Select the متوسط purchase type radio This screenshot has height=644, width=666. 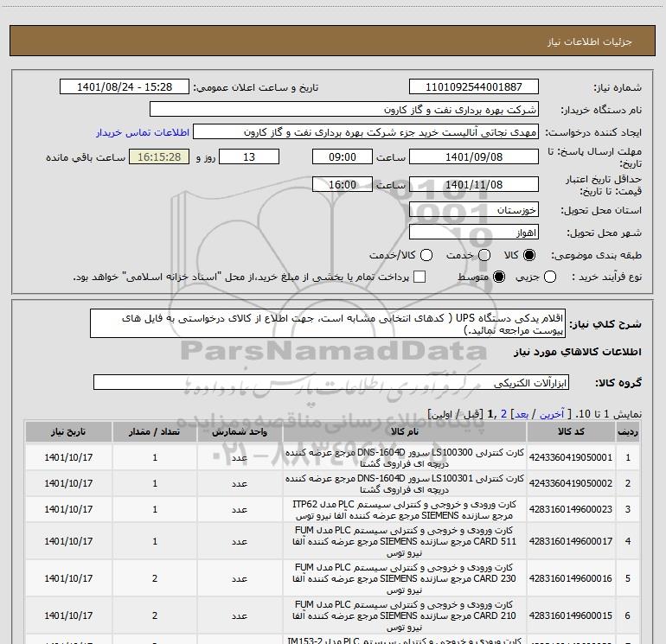click(499, 277)
